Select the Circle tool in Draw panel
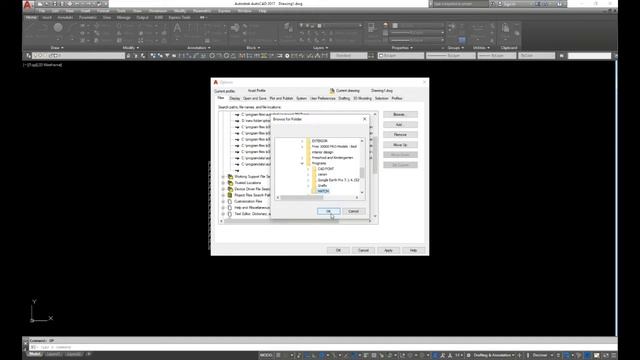640x360 pixels. 58,28
